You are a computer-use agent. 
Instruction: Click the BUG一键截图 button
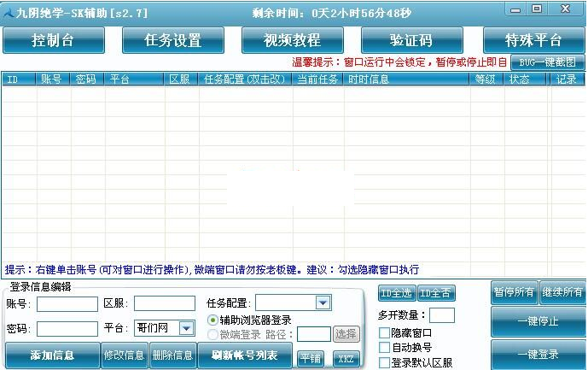tap(548, 62)
